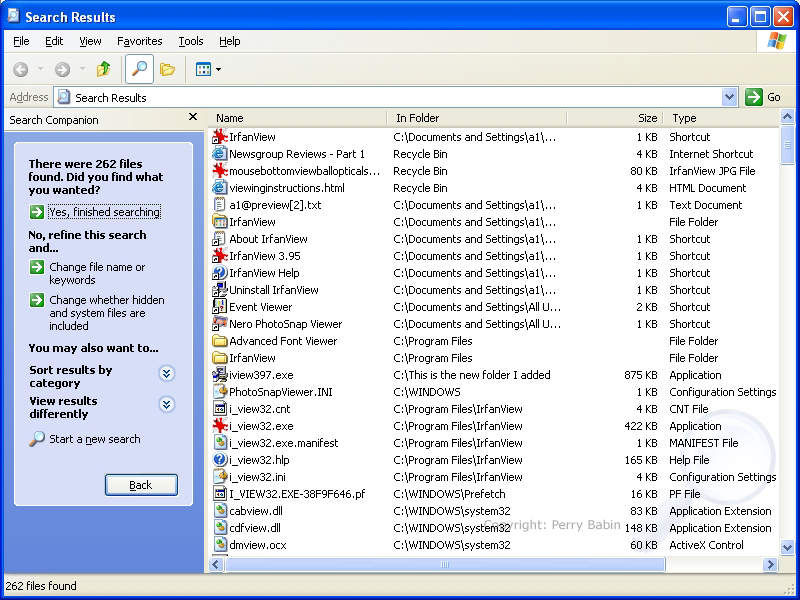Sort by the Type column header
Viewport: 800px width, 600px height.
721,118
